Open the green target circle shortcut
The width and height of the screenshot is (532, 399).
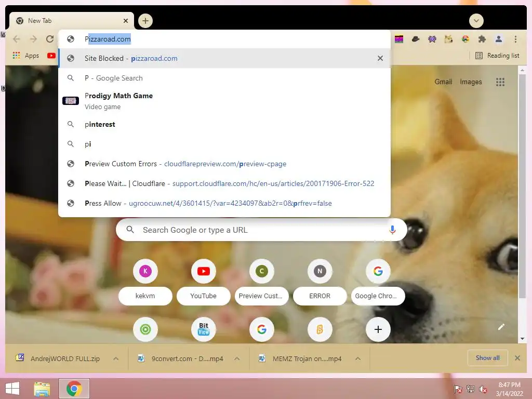pos(145,329)
